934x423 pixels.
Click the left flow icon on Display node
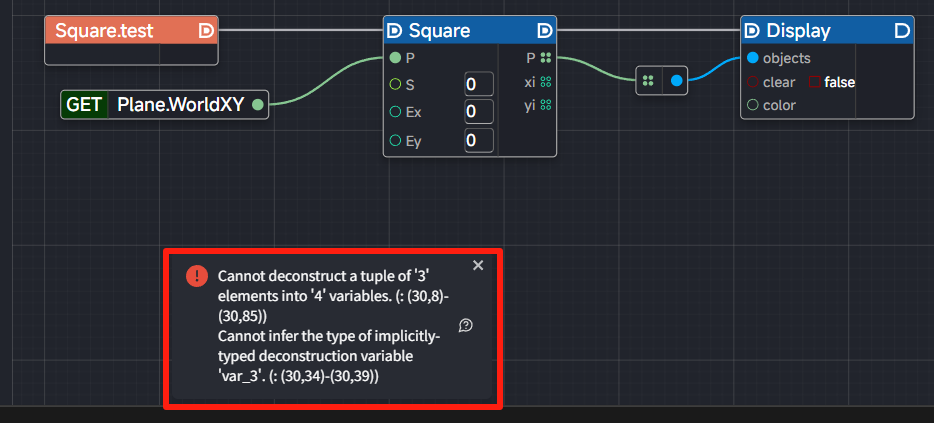click(752, 31)
